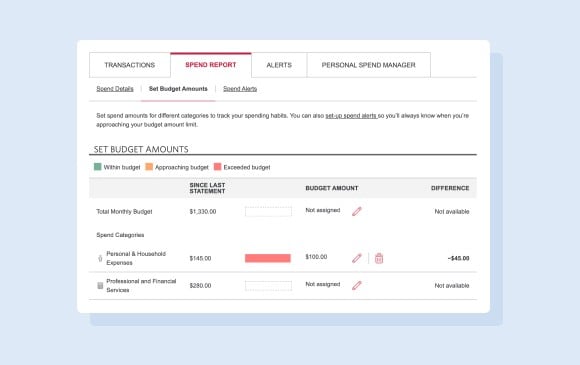Open the Spend Alerts sub-tab link
580x365 pixels.
tap(240, 89)
